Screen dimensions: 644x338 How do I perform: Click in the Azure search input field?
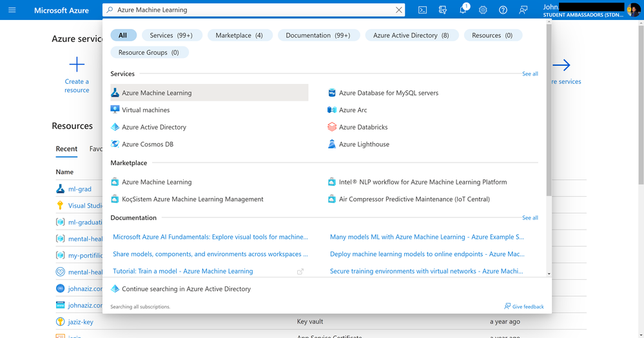(x=253, y=10)
